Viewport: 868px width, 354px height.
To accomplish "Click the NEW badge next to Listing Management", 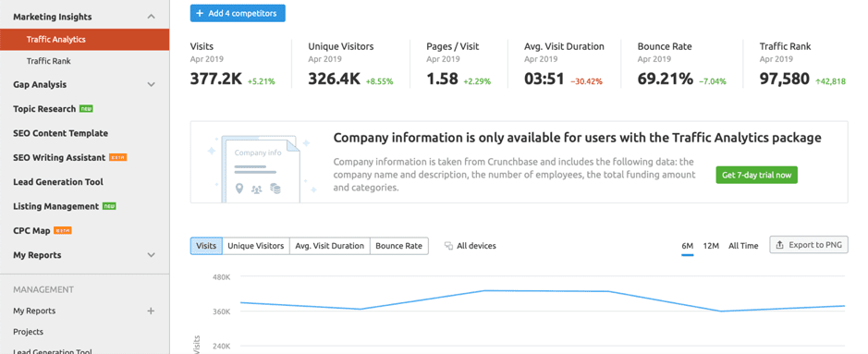I will tap(109, 206).
